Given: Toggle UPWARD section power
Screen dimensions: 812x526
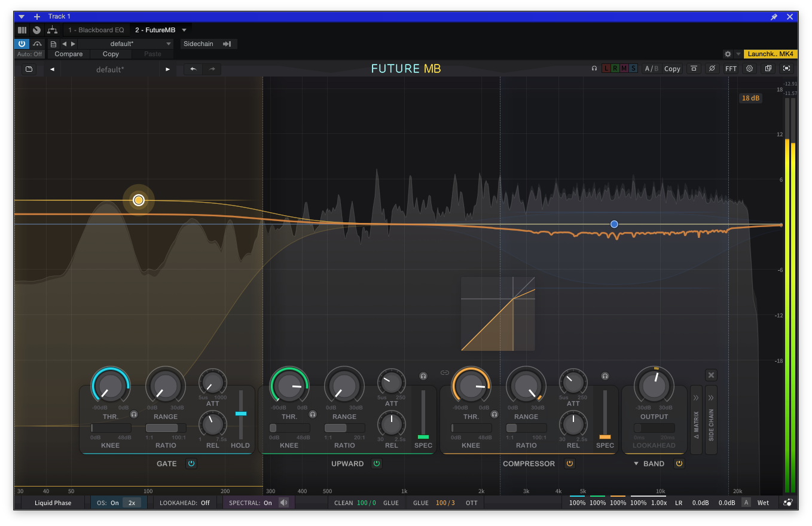Looking at the screenshot, I should click(377, 463).
